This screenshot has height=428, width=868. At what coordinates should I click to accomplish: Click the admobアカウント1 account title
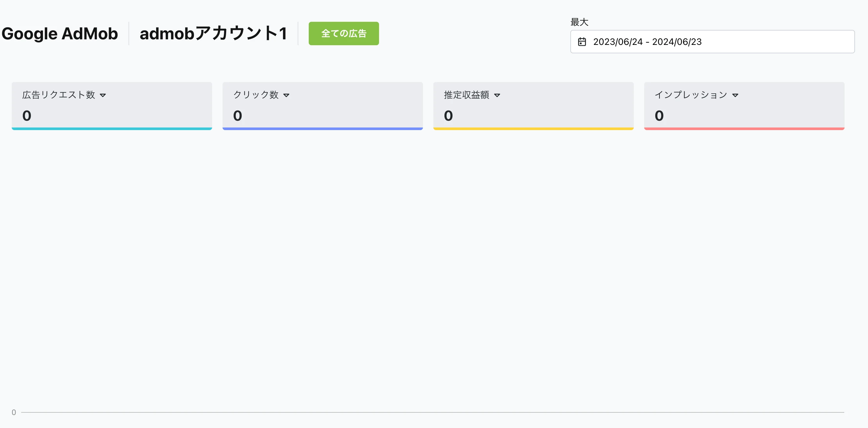pyautogui.click(x=213, y=34)
